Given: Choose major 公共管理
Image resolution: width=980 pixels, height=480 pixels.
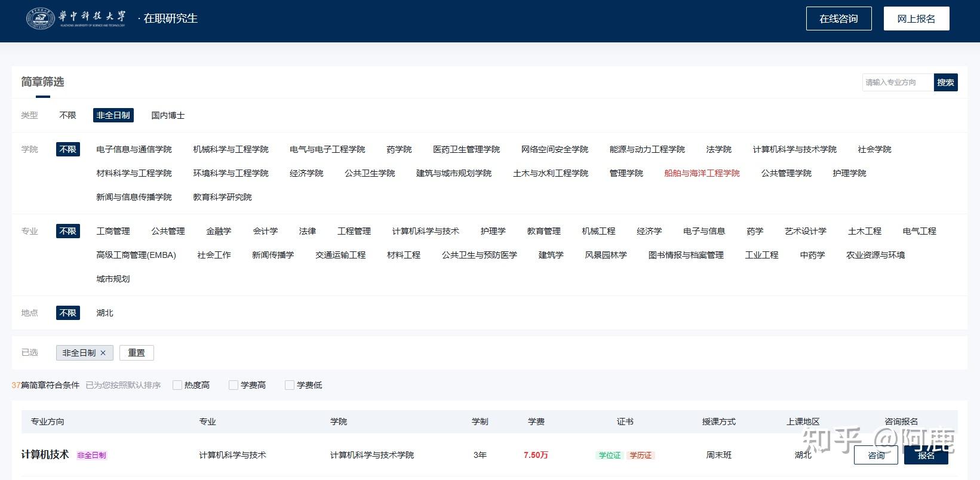Looking at the screenshot, I should pyautogui.click(x=168, y=231).
